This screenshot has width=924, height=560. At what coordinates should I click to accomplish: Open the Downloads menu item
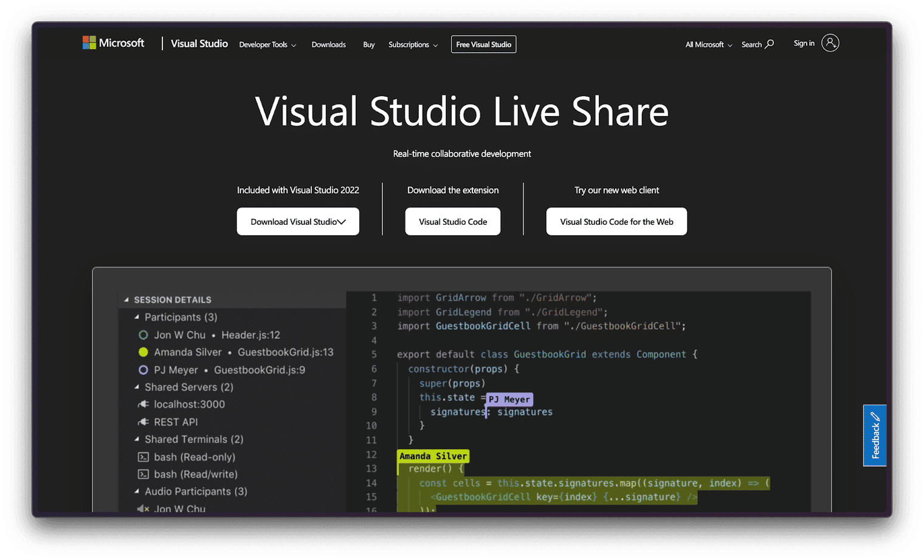coord(328,44)
